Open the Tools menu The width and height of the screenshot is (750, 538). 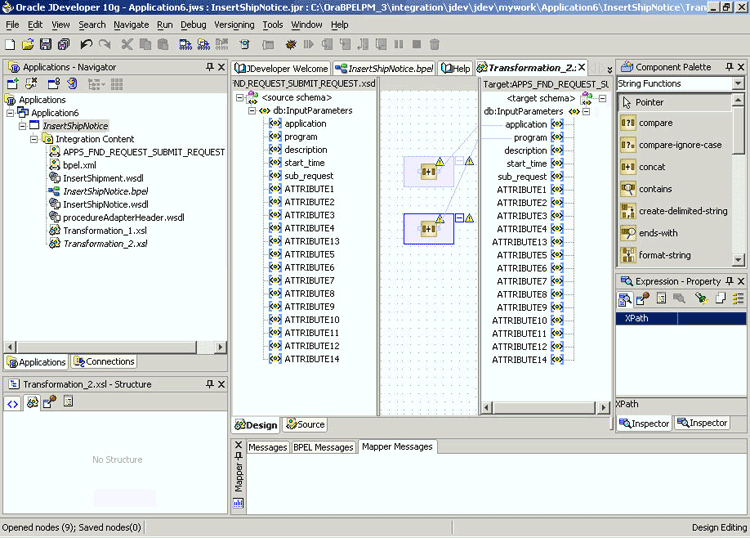273,24
